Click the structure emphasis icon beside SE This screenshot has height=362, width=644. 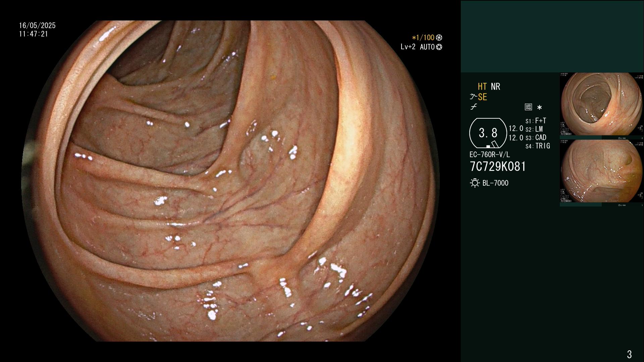(473, 97)
